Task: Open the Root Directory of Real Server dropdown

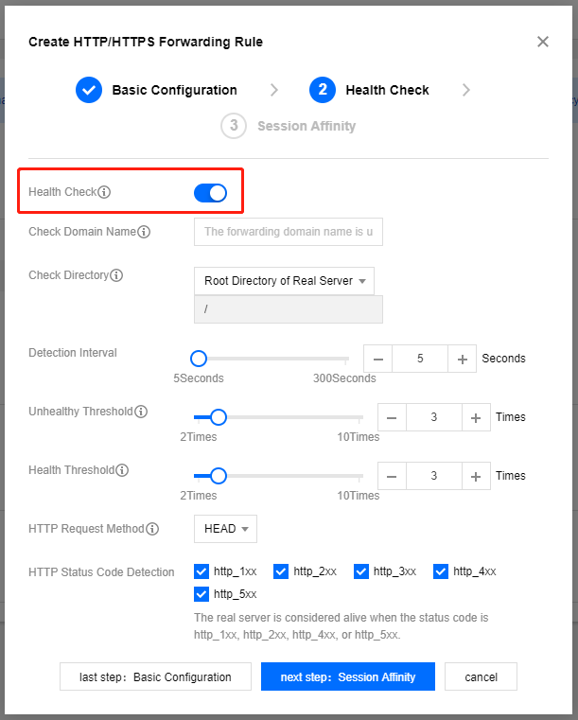Action: pos(284,281)
